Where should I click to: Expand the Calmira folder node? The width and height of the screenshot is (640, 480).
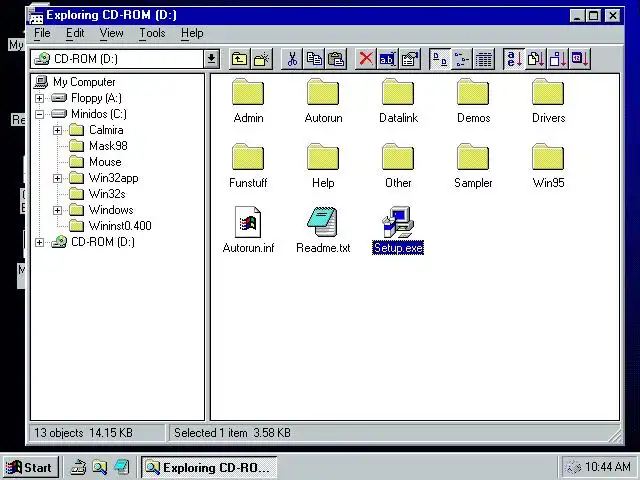pyautogui.click(x=58, y=130)
